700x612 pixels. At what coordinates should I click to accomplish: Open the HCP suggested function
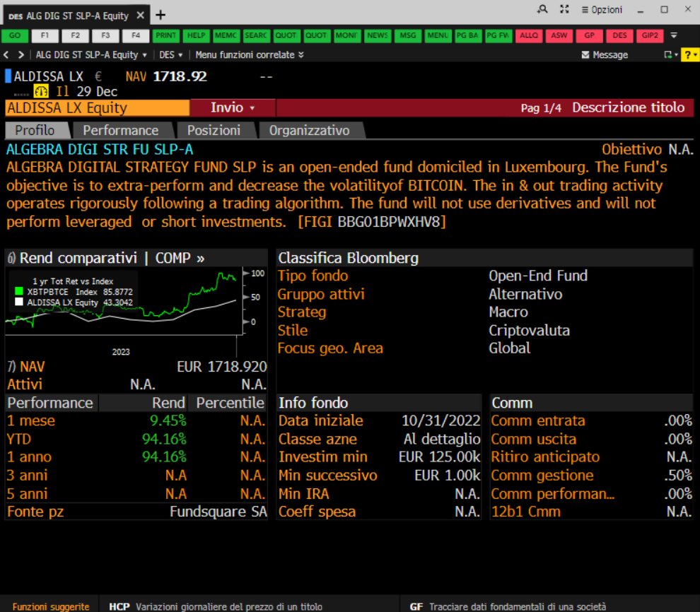[216, 606]
